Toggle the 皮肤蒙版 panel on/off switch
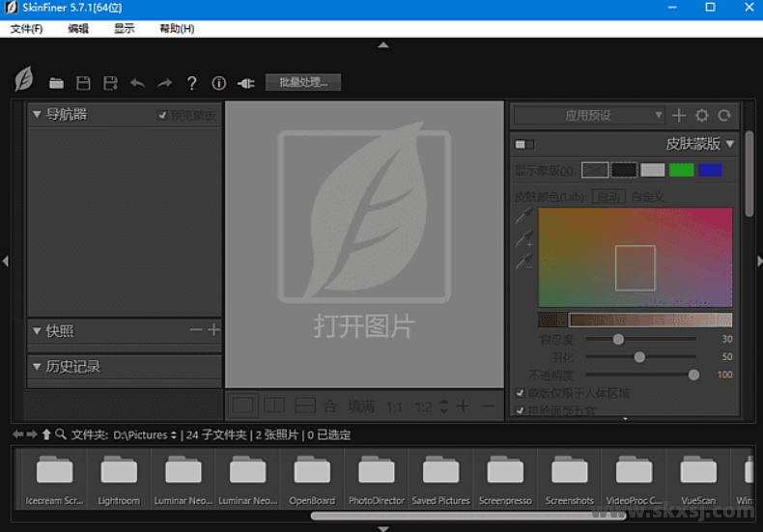Image resolution: width=763 pixels, height=532 pixels. [x=524, y=144]
